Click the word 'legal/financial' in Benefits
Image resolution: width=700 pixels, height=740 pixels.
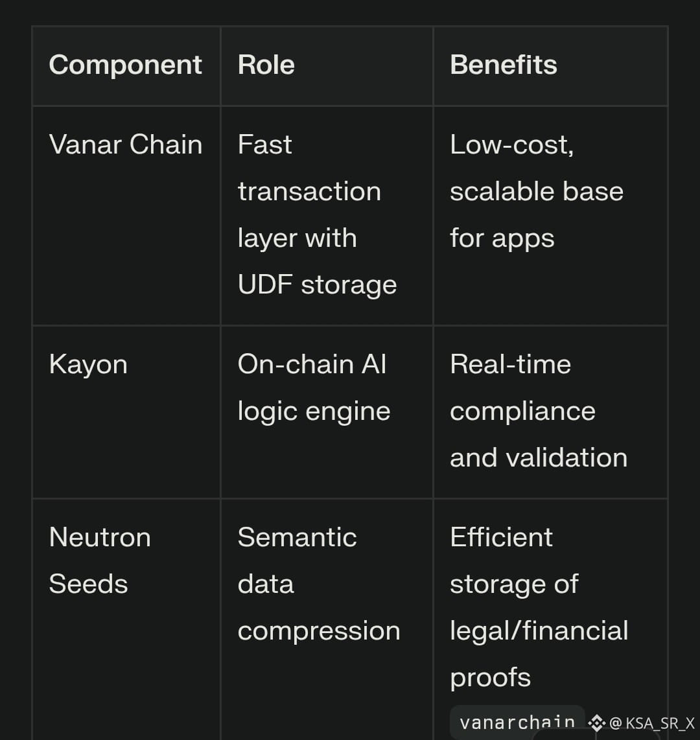coord(539,630)
